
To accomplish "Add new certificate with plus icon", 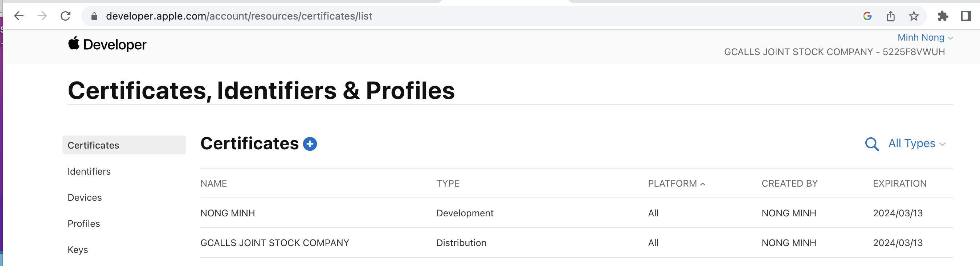I will (x=310, y=144).
